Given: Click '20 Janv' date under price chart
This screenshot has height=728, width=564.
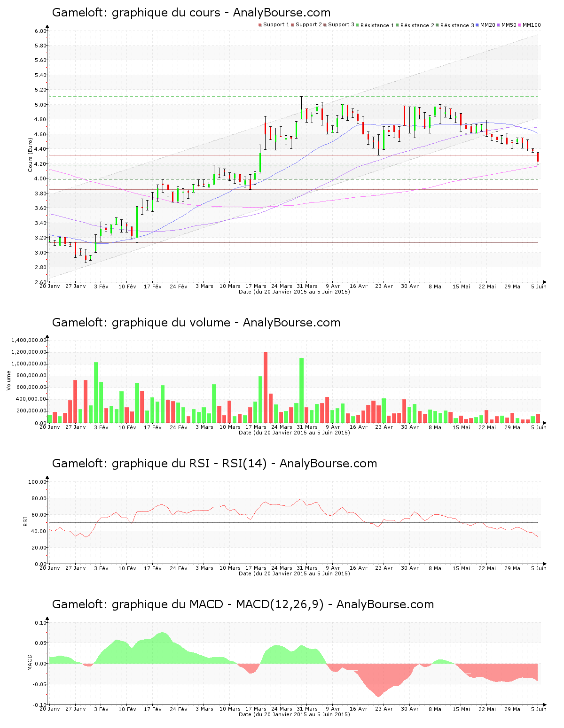Looking at the screenshot, I should (50, 286).
